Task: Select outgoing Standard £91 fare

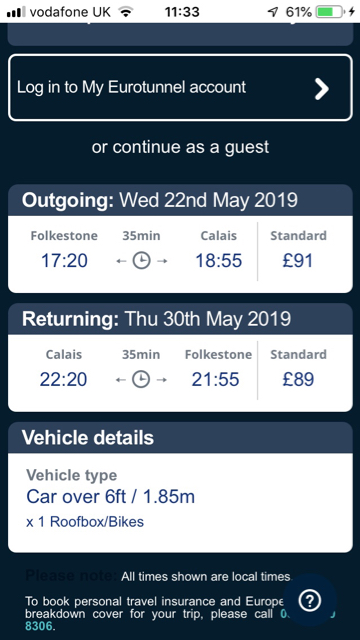Action: [298, 251]
